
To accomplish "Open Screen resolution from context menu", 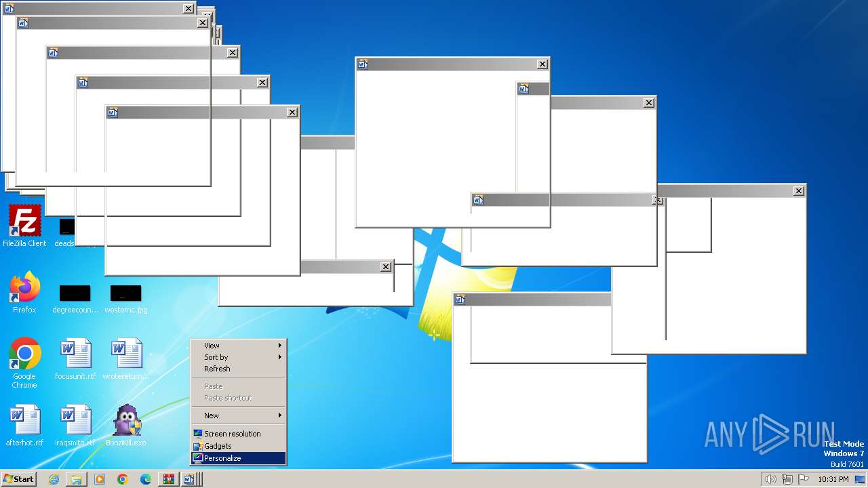I will [239, 434].
